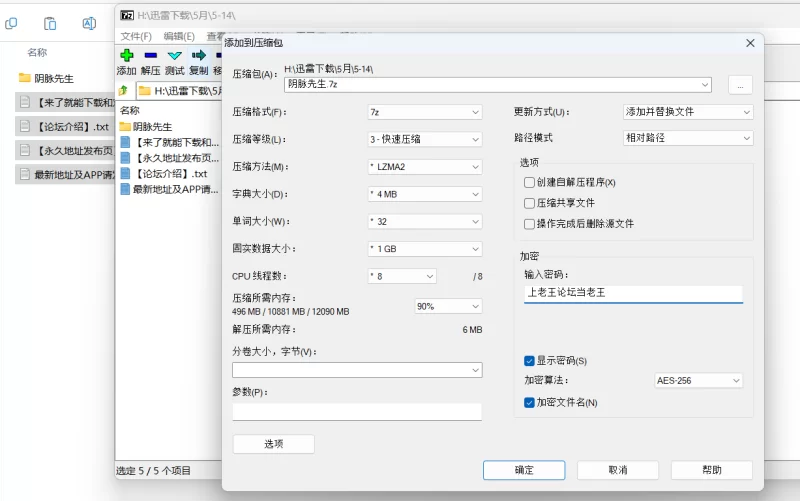Enable 操作完成后删除源文件 checkbox

[x=529, y=224]
